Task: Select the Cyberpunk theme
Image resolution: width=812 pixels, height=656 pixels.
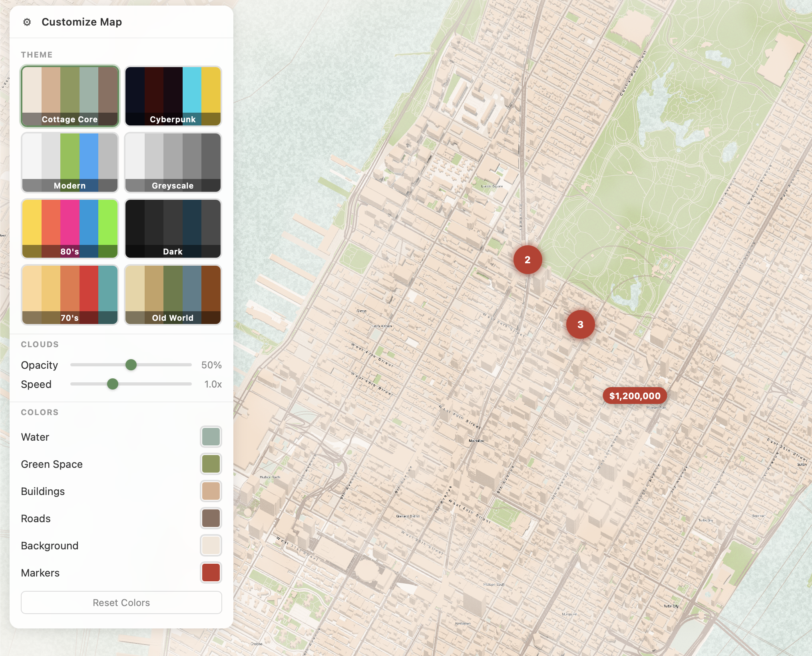Action: click(x=173, y=96)
